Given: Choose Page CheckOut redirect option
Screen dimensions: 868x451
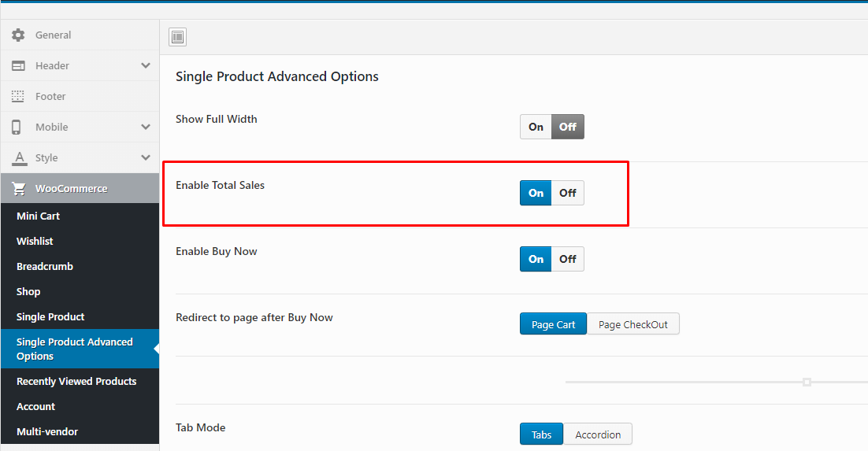Looking at the screenshot, I should coord(632,324).
